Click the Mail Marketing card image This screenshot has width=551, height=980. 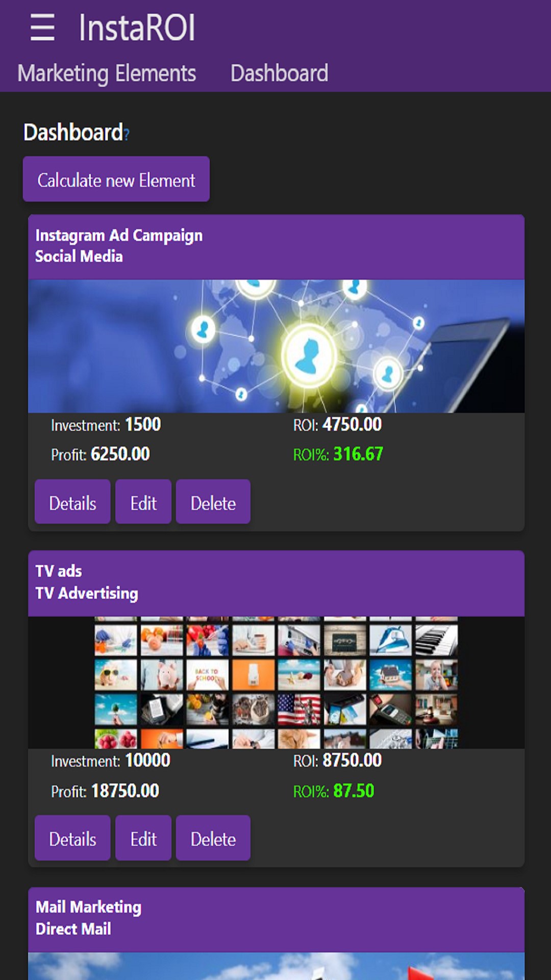(x=276, y=966)
